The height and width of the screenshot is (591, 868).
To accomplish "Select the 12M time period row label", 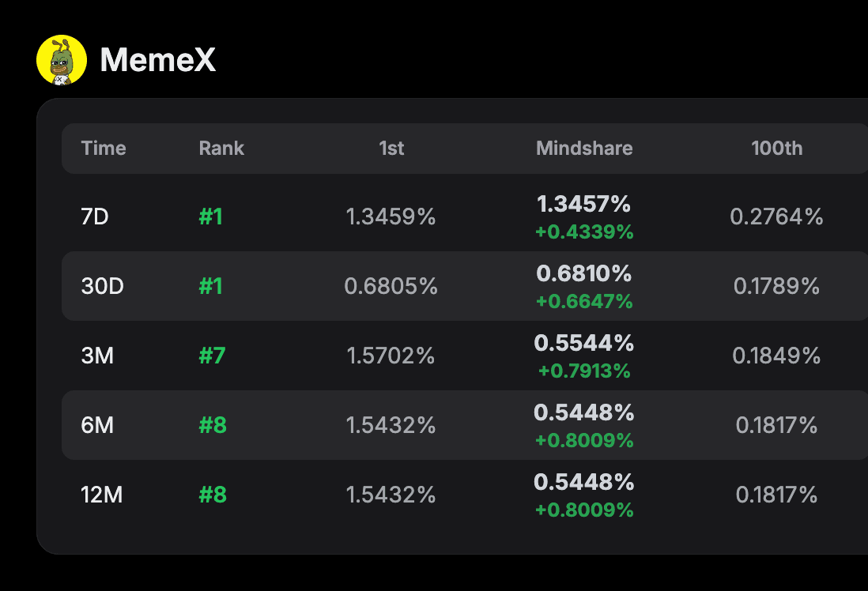I will click(x=103, y=495).
